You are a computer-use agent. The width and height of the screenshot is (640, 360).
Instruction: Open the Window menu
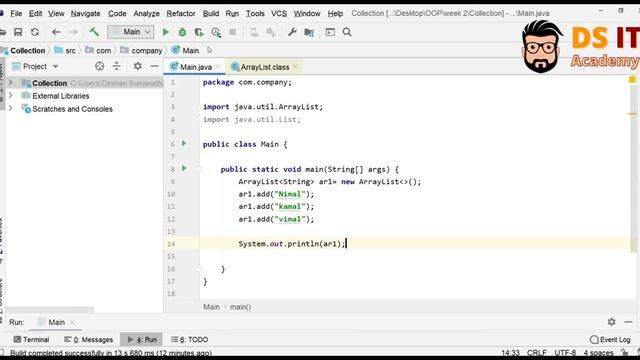point(307,13)
